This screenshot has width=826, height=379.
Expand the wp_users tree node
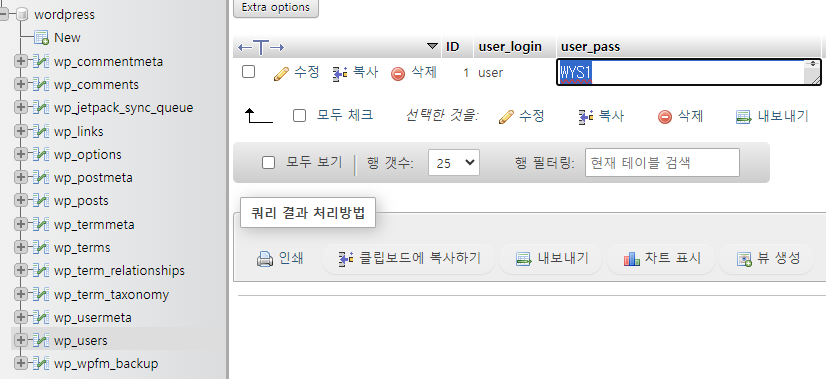[x=21, y=341]
